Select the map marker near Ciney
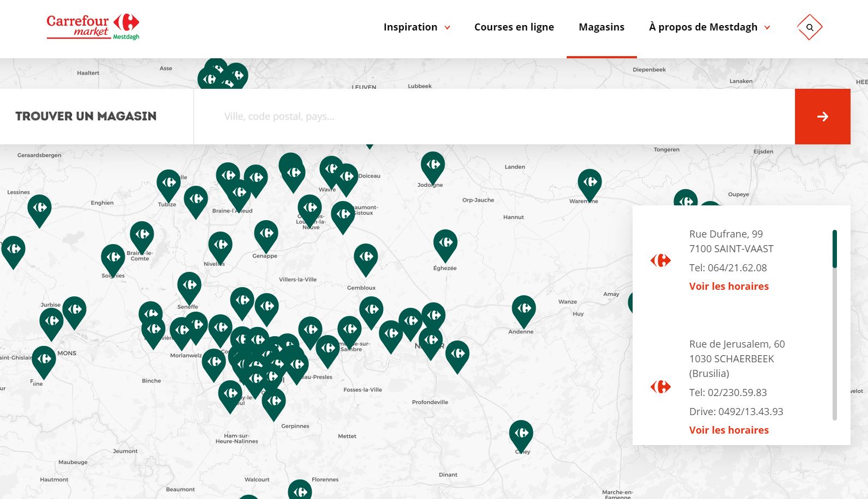The height and width of the screenshot is (499, 868). pyautogui.click(x=521, y=434)
